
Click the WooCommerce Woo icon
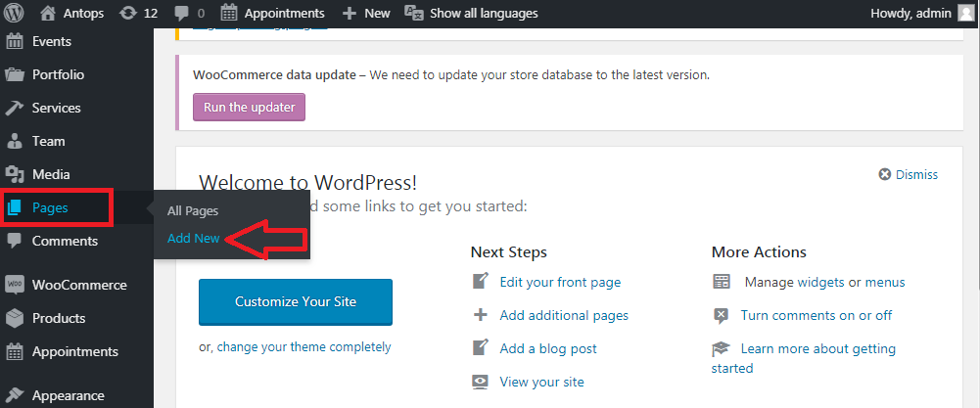pos(15,285)
